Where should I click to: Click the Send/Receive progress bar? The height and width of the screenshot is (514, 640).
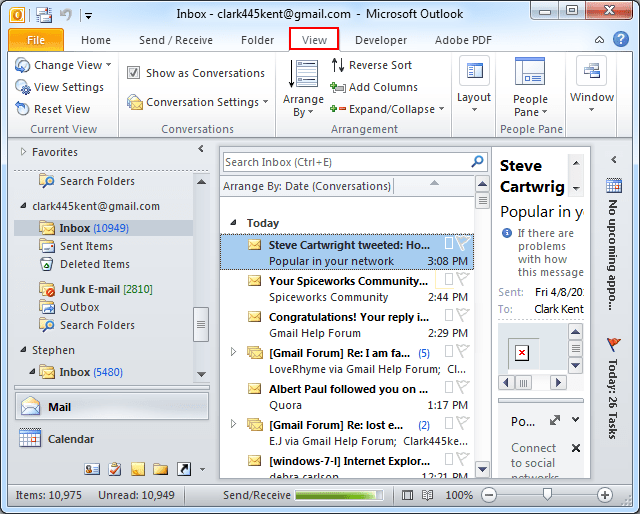339,495
